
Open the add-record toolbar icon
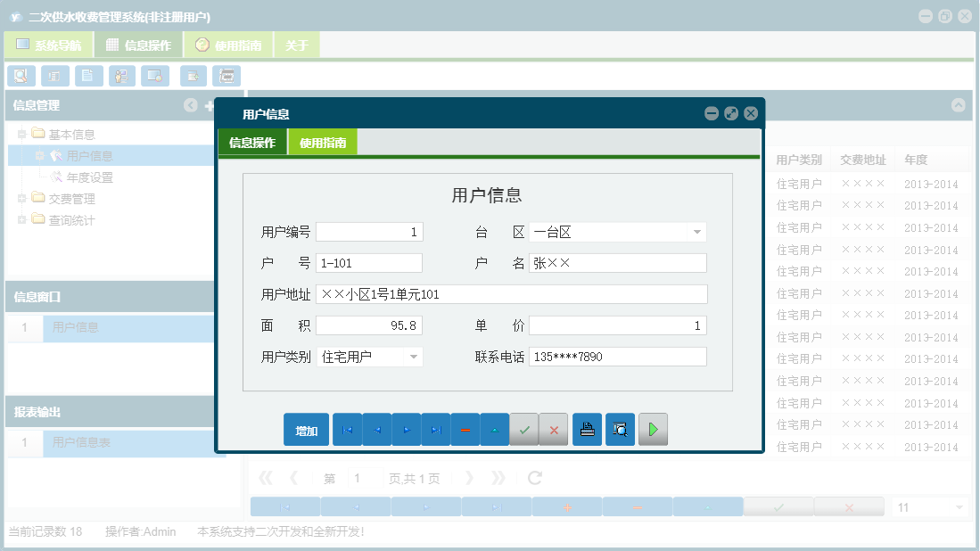click(193, 76)
